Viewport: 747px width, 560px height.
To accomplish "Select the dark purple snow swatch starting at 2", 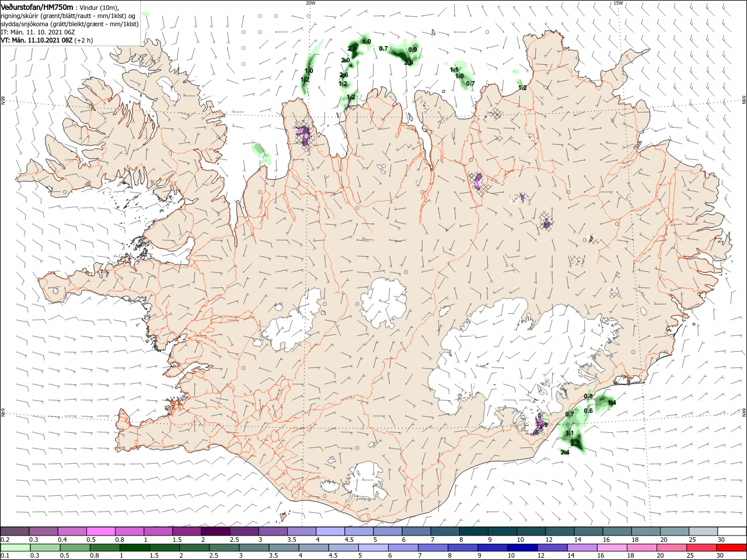I will point(215,531).
